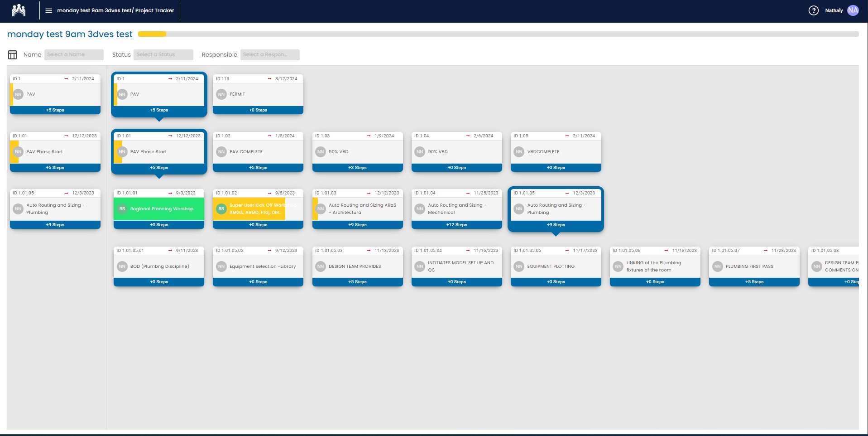Click the NN avatar on PERMIT card
Image resolution: width=868 pixels, height=436 pixels.
tap(221, 94)
